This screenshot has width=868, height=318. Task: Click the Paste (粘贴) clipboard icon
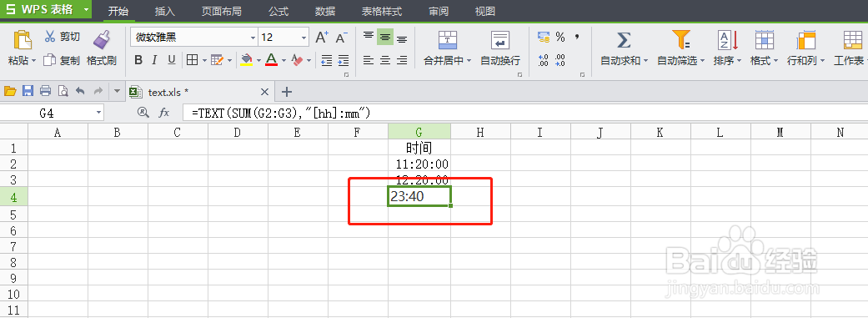(23, 40)
